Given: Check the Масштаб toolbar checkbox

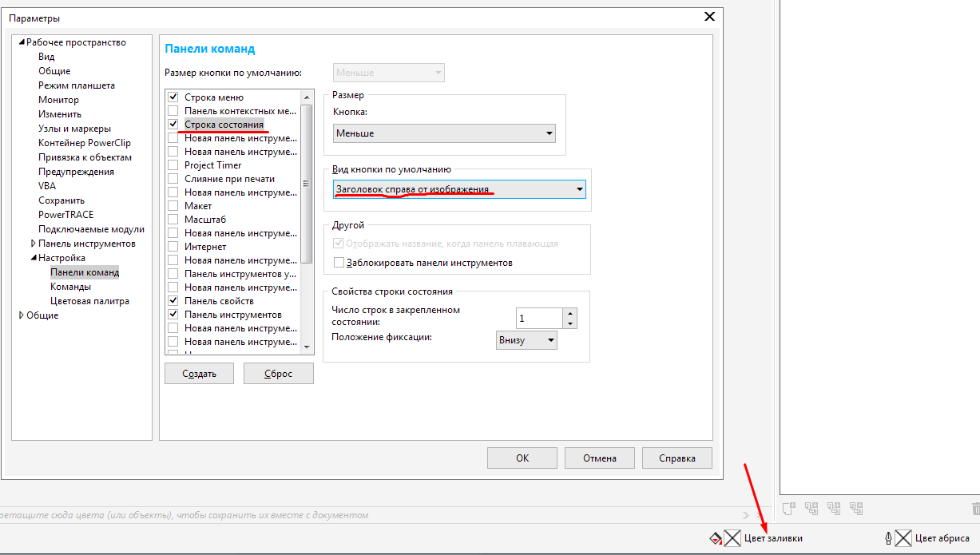Looking at the screenshot, I should 173,220.
